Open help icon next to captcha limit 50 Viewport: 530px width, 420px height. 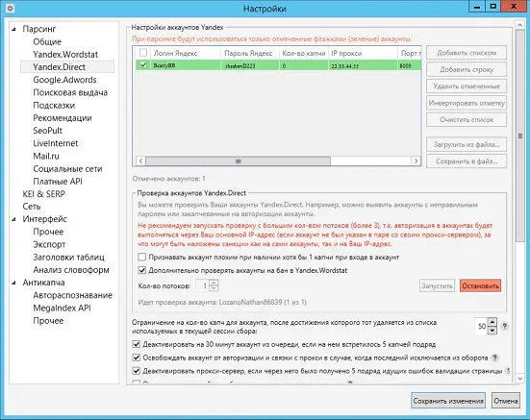(504, 326)
